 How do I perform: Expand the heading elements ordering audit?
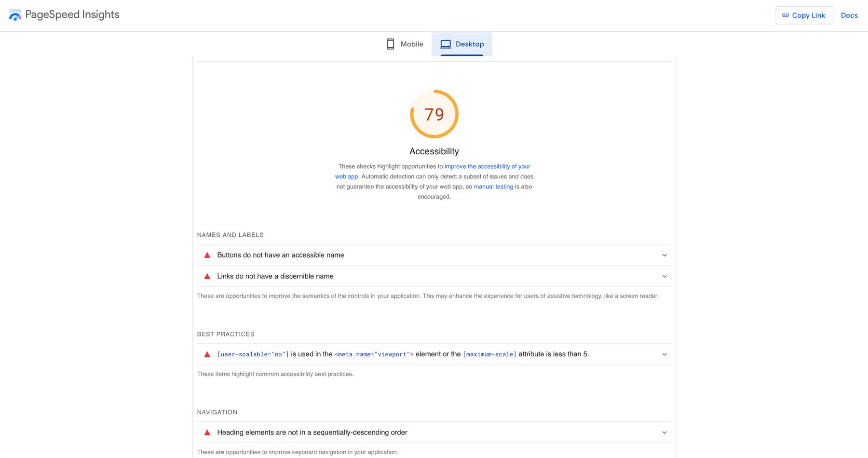pos(664,432)
